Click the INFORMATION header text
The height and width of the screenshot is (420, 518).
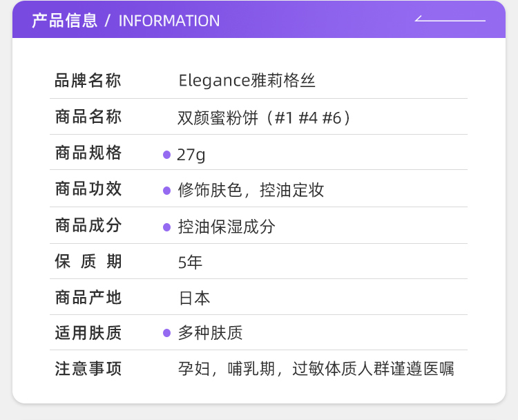(x=169, y=21)
